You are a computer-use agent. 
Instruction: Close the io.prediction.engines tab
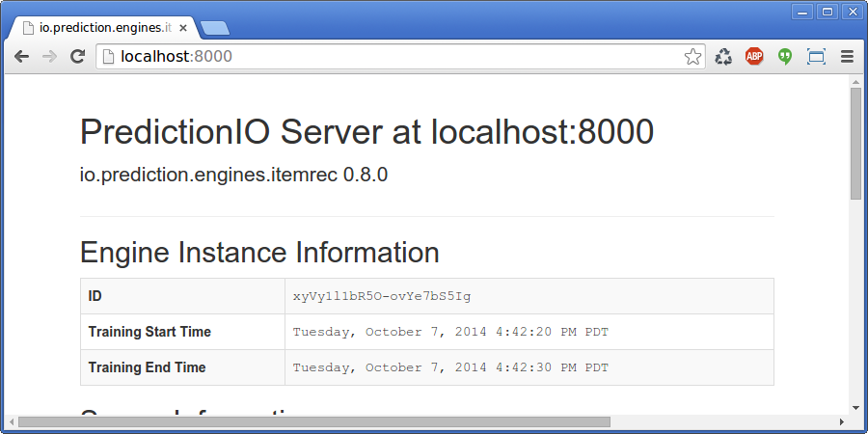coord(183,28)
